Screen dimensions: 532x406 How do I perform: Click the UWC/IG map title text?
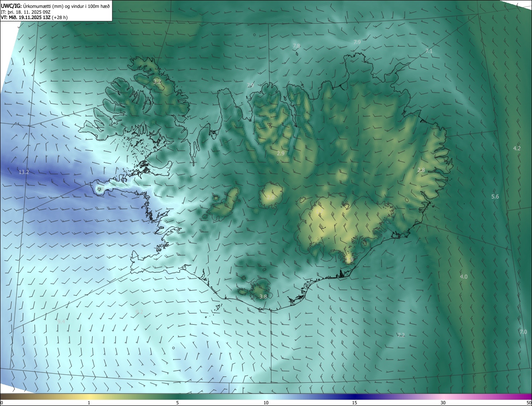tap(55, 5)
